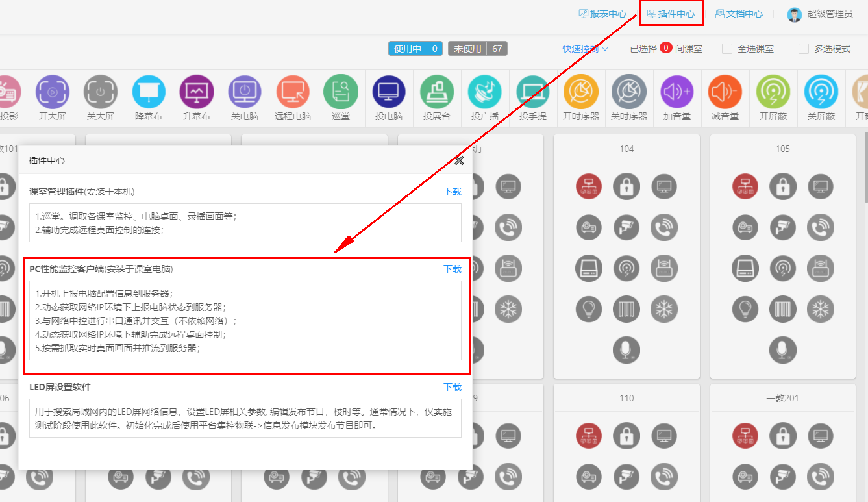
Task: Click room 104 light bulb icon
Action: [589, 308]
